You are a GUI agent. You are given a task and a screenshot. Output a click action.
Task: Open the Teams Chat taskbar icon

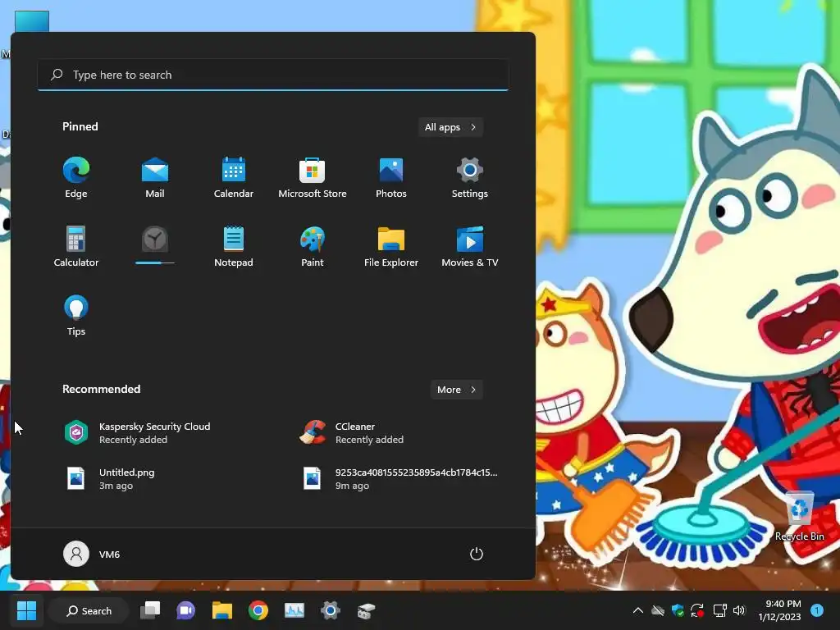pos(186,610)
